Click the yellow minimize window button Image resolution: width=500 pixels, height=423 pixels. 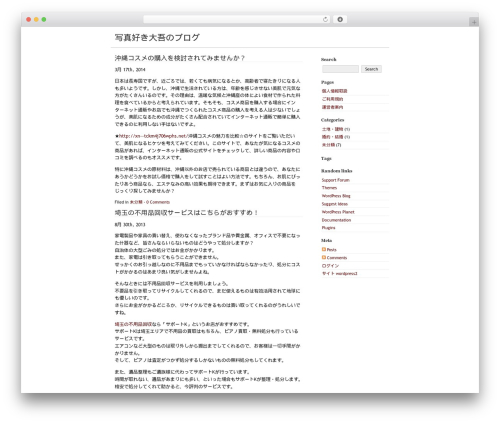pyautogui.click(x=36, y=19)
